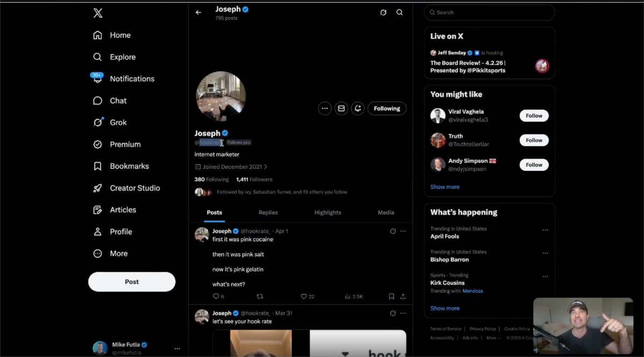
Task: Message Joseph with envelope icon
Action: (341, 109)
